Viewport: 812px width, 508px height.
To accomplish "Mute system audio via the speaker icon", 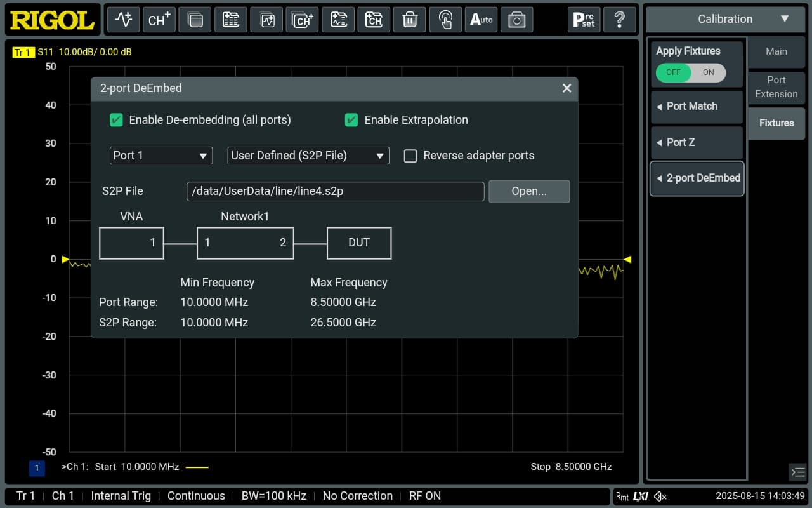I will 660,496.
